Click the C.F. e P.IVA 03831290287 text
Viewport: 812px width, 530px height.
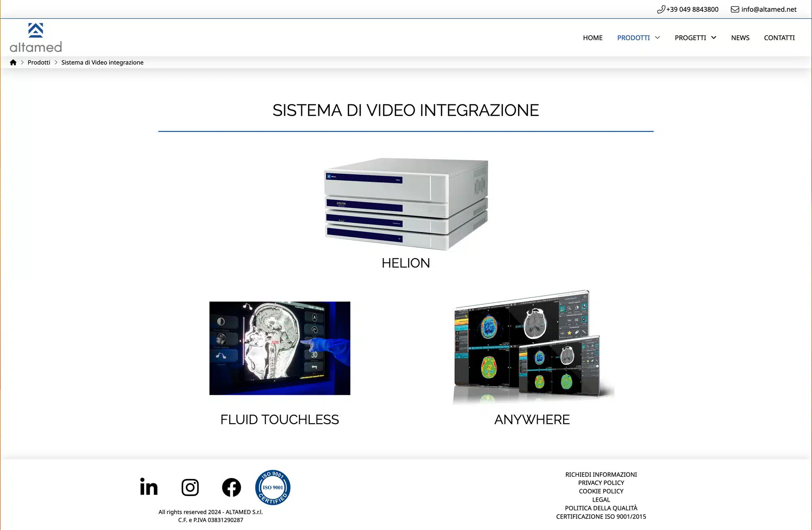point(211,520)
